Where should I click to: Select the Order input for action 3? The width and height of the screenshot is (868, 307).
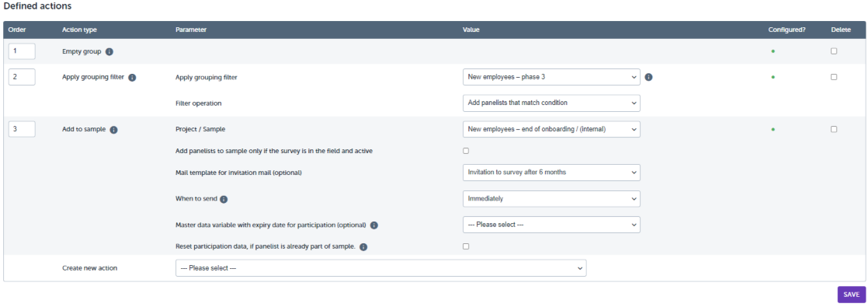click(x=23, y=129)
